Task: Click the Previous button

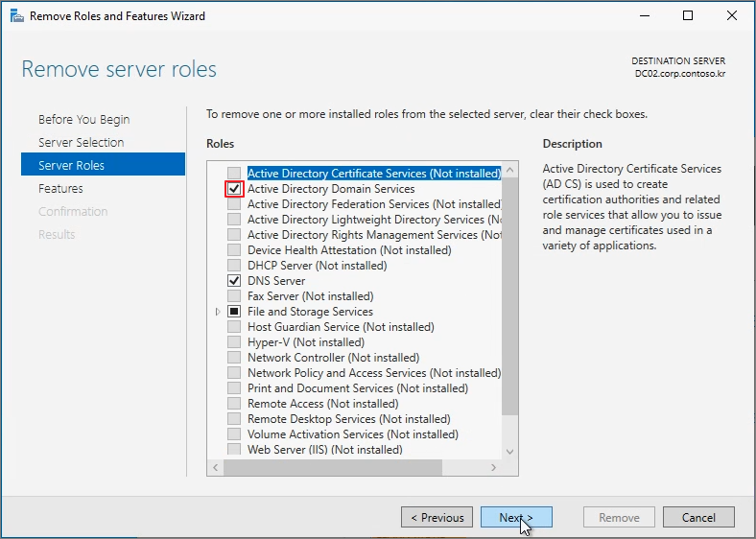Action: 437,517
